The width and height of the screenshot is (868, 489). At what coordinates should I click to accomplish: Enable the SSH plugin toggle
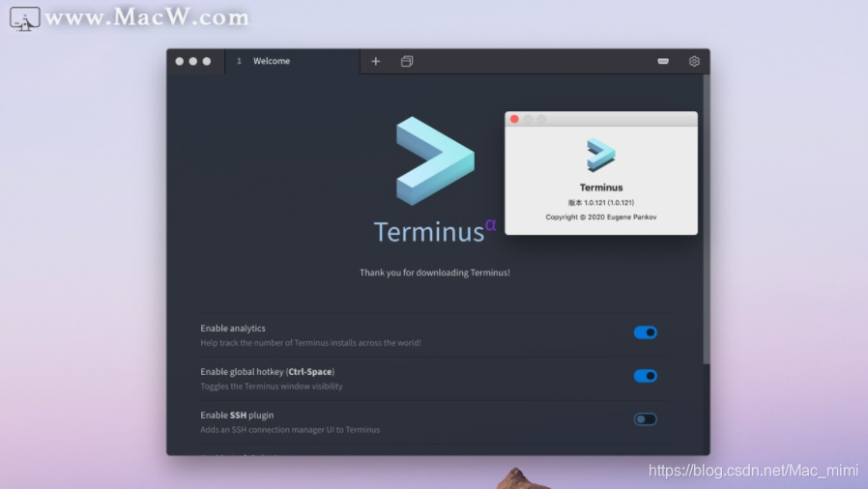(646, 419)
